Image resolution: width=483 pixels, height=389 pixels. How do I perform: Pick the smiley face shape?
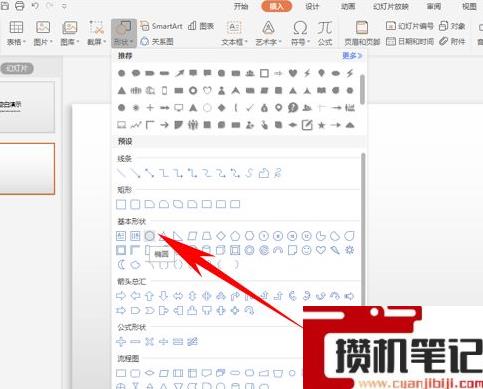point(306,250)
